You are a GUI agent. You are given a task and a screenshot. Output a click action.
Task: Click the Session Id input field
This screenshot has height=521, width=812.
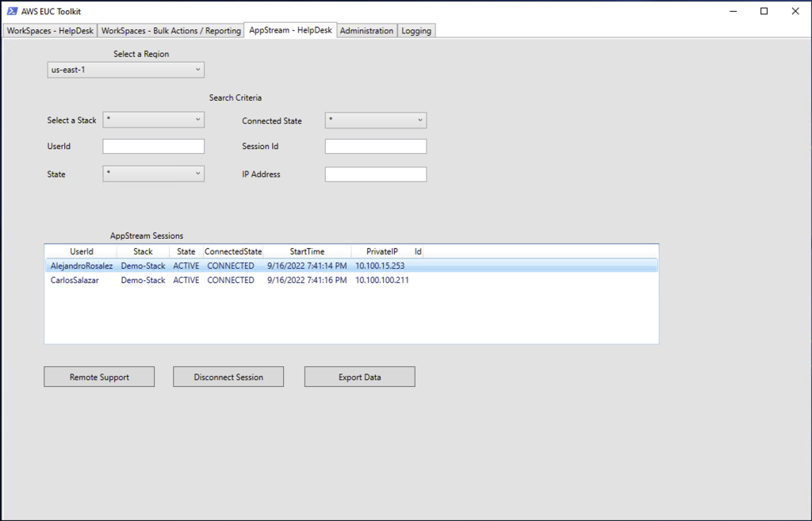(375, 146)
